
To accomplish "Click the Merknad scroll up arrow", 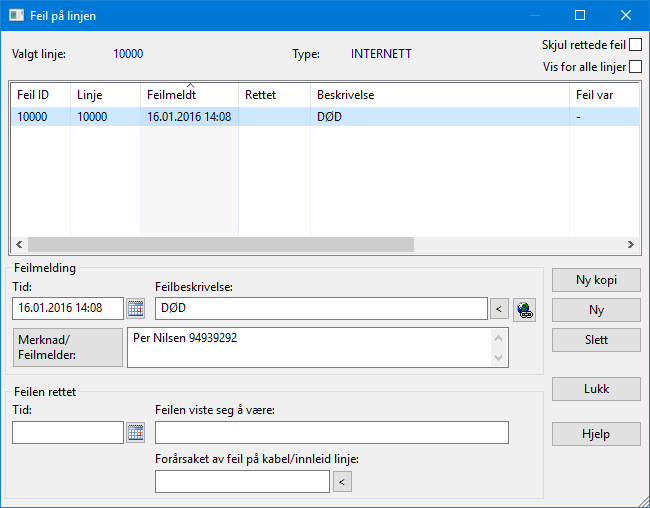I will pyautogui.click(x=499, y=338).
